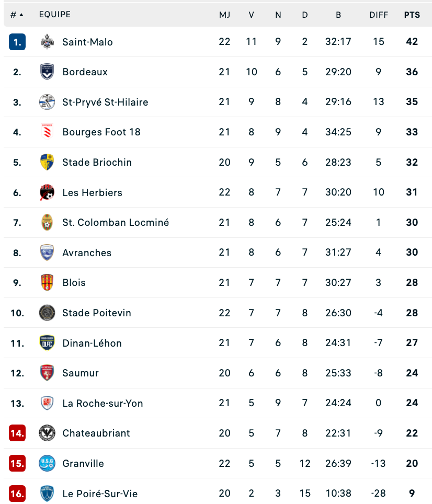432x504 pixels.
Task: Click the red rank 16 badge
Action: (x=17, y=494)
